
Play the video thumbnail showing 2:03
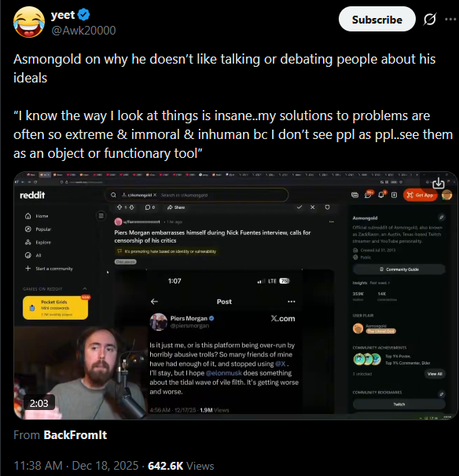point(236,295)
